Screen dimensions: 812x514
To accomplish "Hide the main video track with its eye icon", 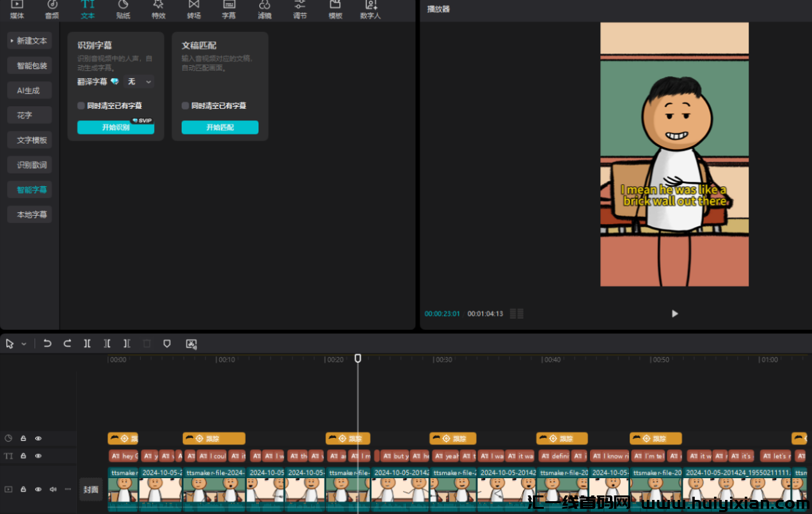I will point(38,490).
